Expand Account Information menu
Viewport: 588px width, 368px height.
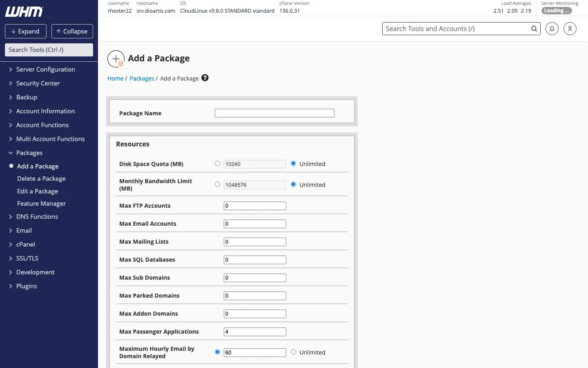(45, 111)
